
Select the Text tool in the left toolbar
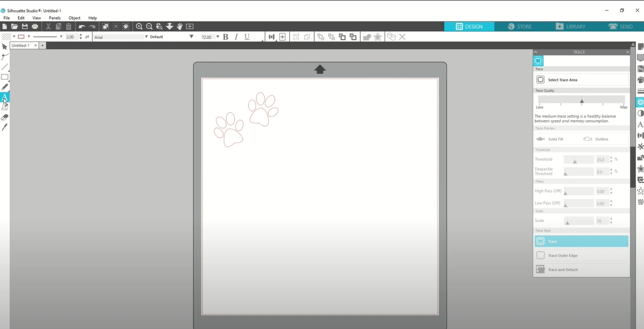(x=5, y=97)
